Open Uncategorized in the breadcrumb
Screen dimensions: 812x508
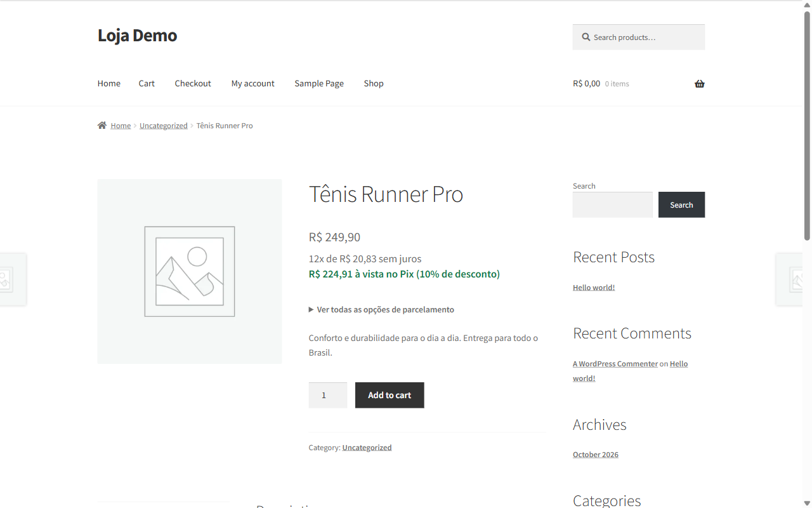click(164, 126)
